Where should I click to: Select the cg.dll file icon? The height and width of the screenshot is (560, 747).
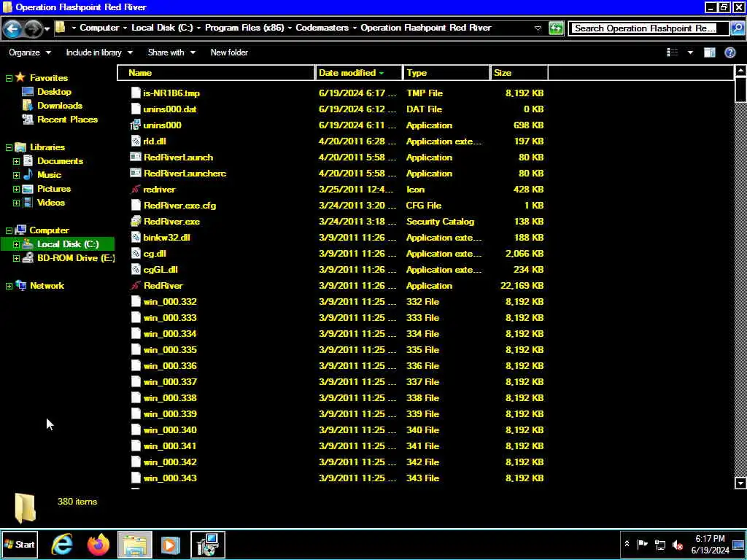coord(136,254)
